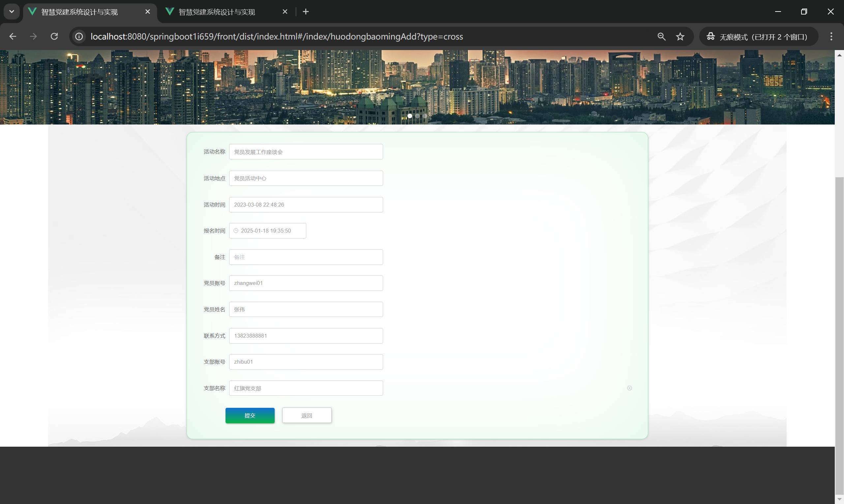Click the 支部名称 label text
Image resolution: width=844 pixels, height=504 pixels.
coord(215,388)
